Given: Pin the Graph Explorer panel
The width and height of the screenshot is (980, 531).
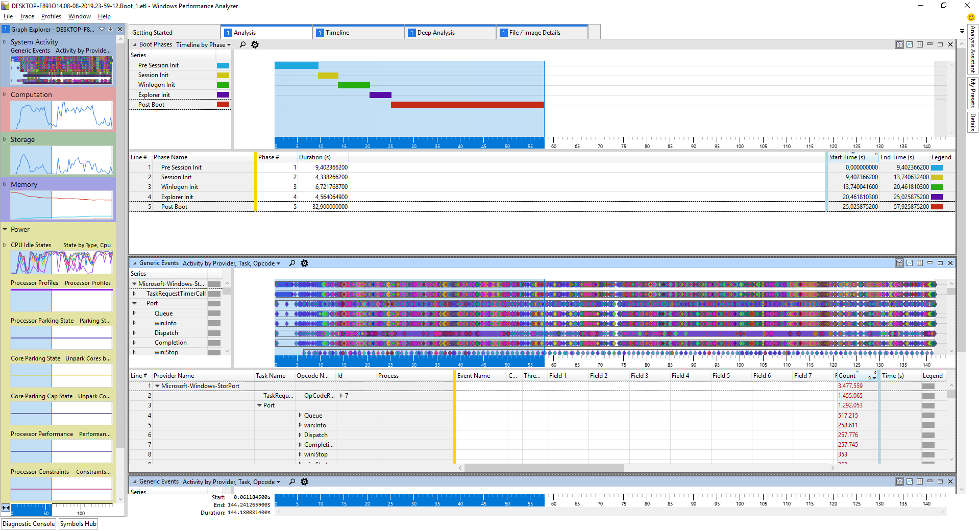Looking at the screenshot, I should tap(111, 29).
